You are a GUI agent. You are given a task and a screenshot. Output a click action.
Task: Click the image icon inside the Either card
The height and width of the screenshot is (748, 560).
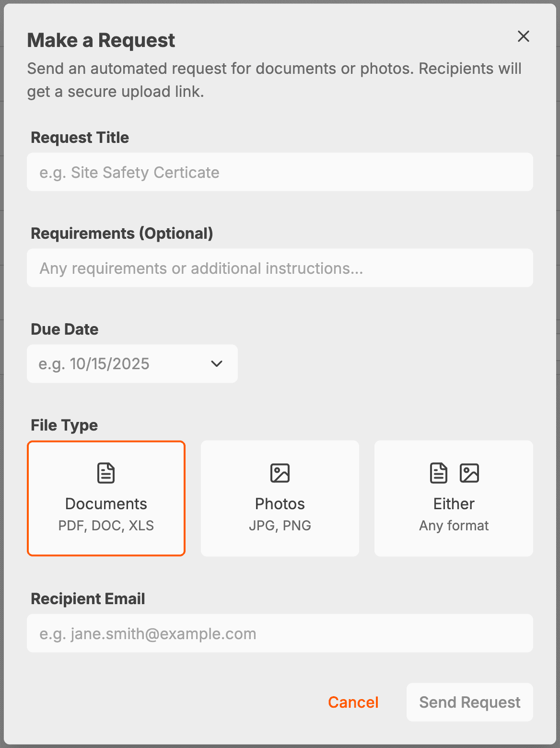coord(469,473)
